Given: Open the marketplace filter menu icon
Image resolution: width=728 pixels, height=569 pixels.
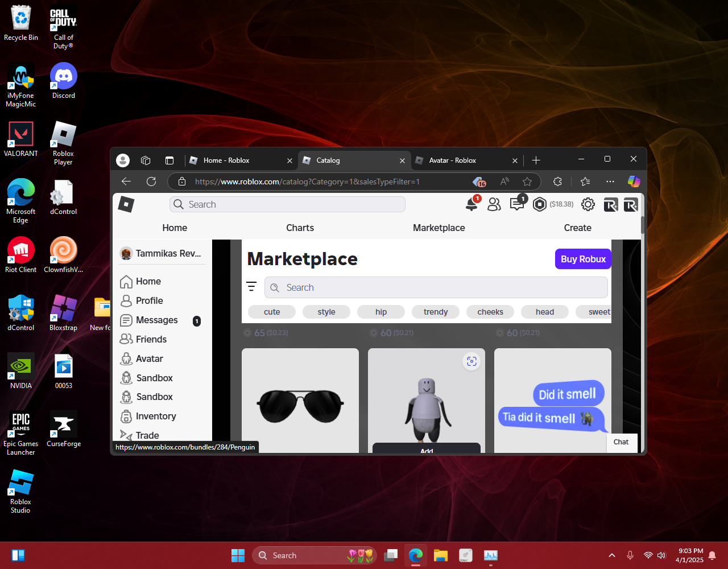Looking at the screenshot, I should [x=251, y=287].
